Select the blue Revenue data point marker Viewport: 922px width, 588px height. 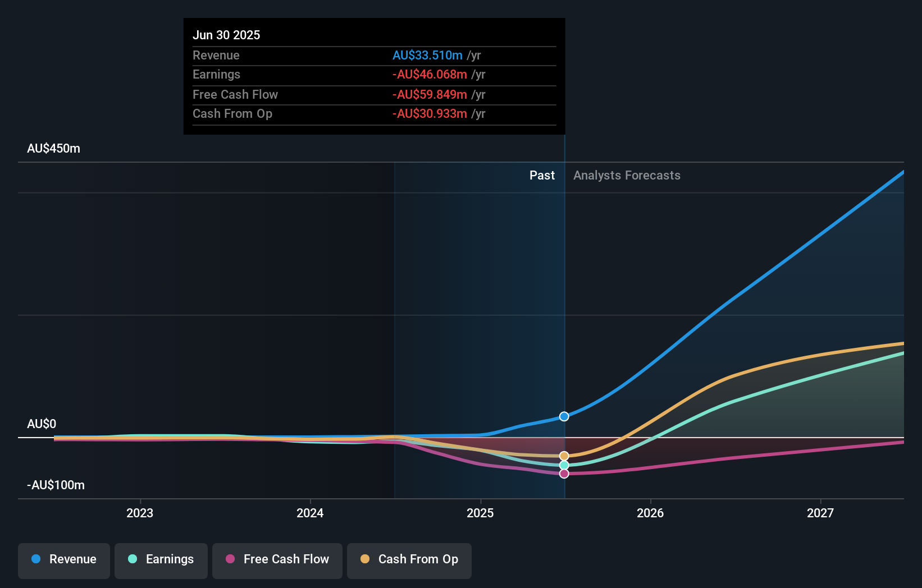pyautogui.click(x=564, y=416)
